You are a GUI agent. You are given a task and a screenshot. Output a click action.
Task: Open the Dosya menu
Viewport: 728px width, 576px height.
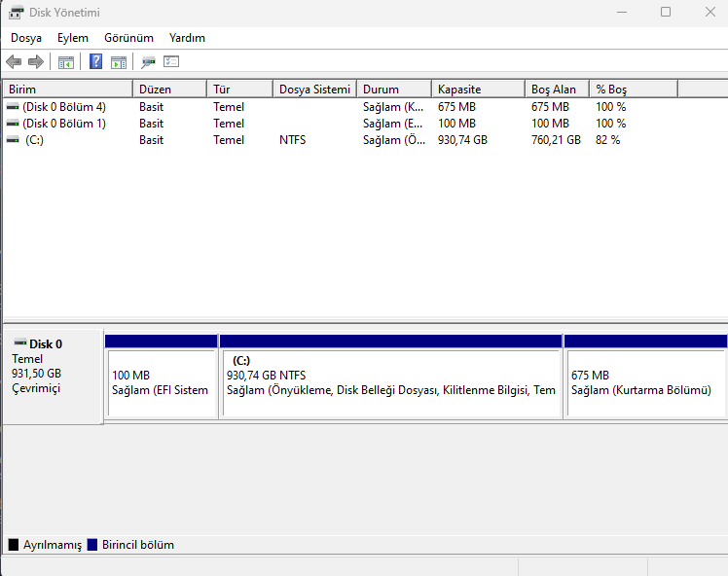(26, 38)
